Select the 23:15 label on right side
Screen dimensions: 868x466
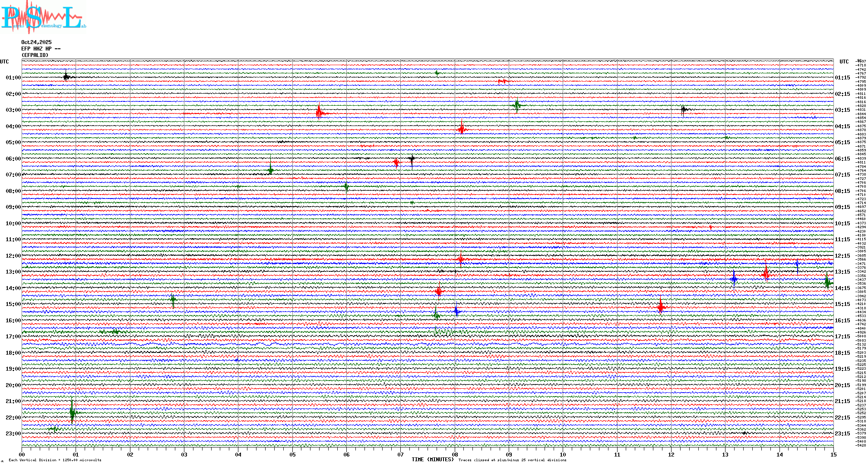pos(842,434)
